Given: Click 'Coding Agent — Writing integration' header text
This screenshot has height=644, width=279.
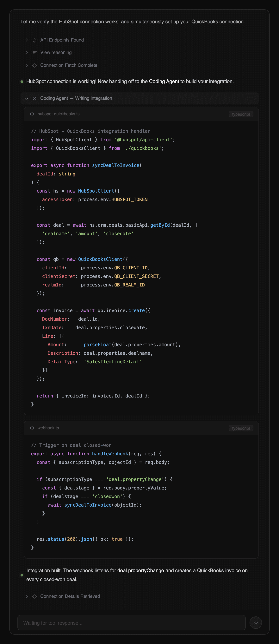Looking at the screenshot, I should [76, 98].
